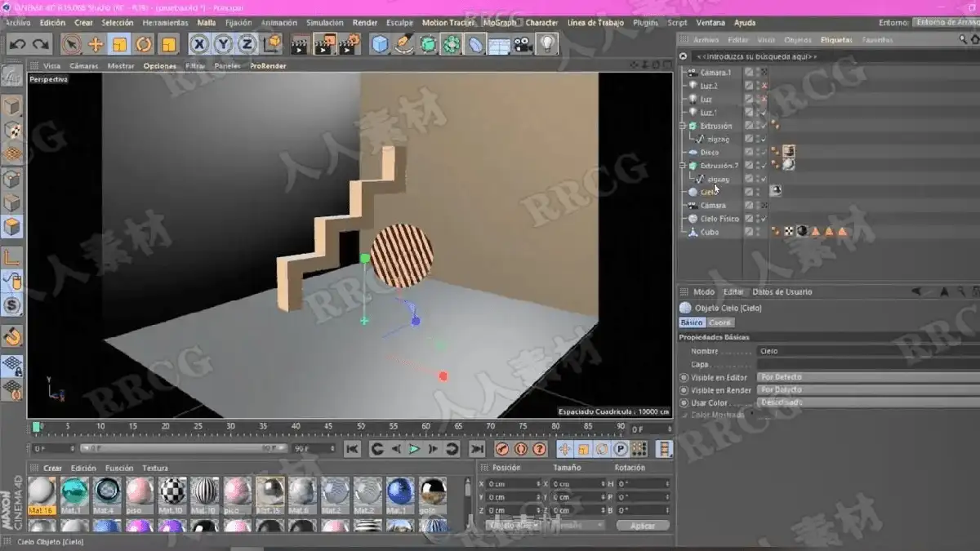Open the MoGraph menu
This screenshot has width=980, height=551.
click(x=500, y=23)
